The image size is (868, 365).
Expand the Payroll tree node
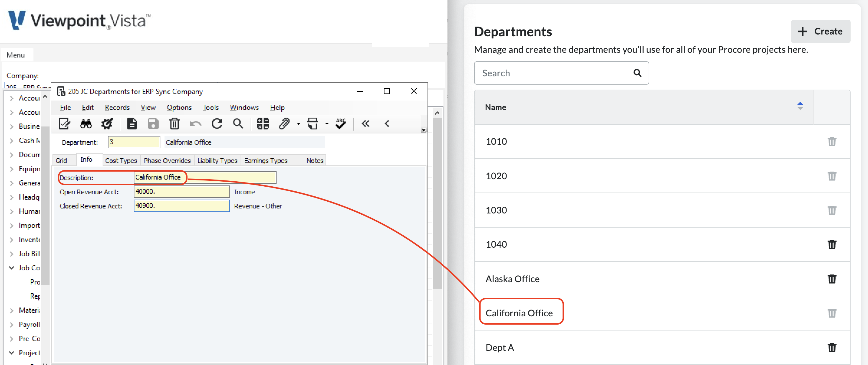tap(12, 325)
